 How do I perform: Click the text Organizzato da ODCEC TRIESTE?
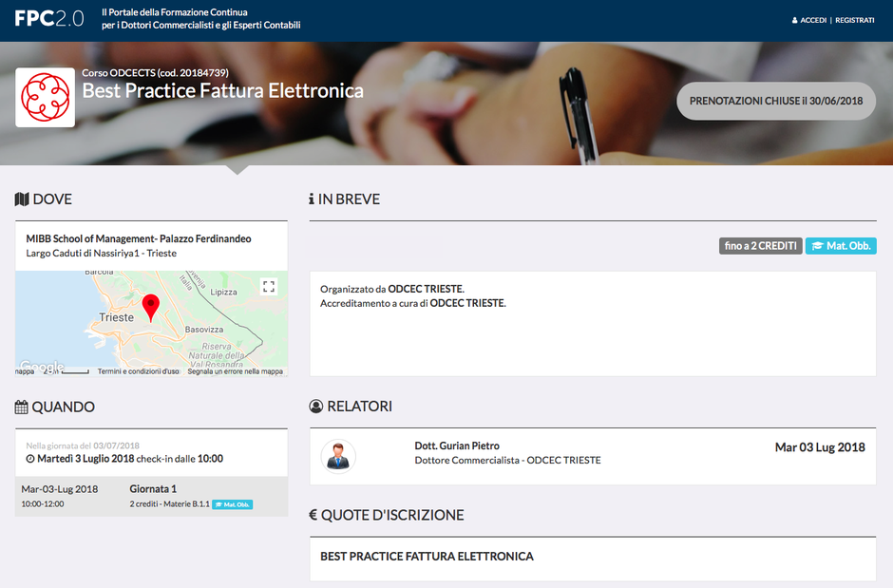tap(392, 289)
